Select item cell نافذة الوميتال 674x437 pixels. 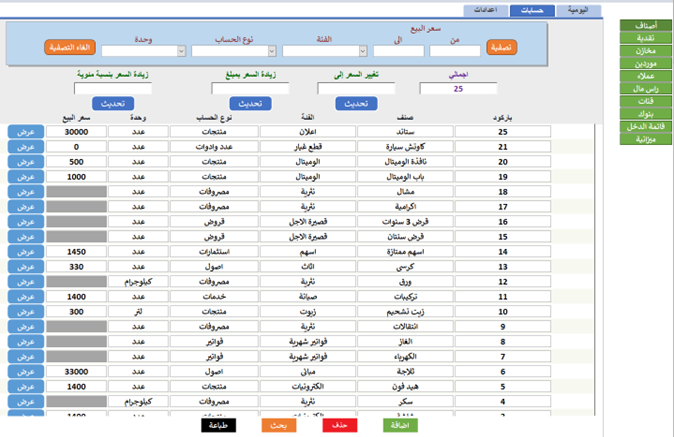click(405, 162)
